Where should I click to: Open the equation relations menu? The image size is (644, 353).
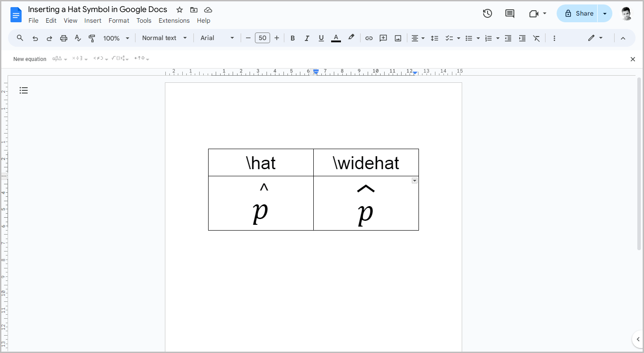98,58
